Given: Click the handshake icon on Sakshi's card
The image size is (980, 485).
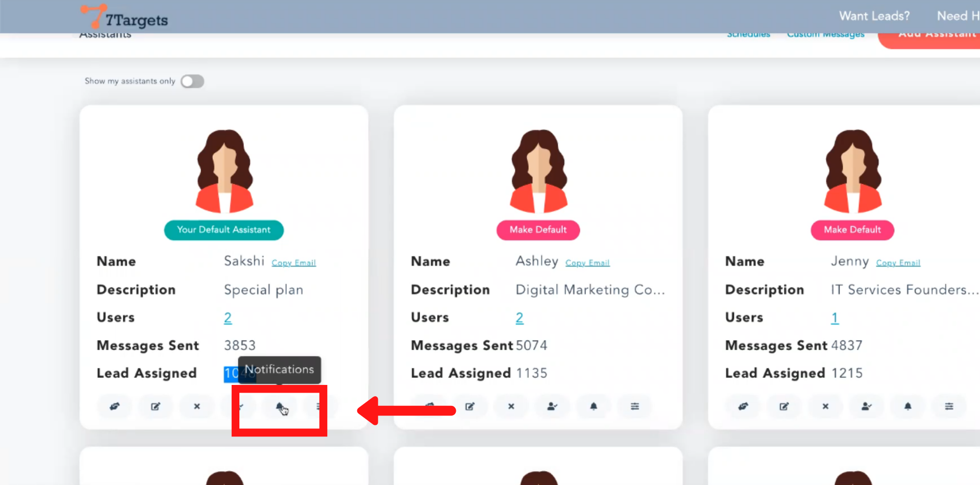Looking at the screenshot, I should [114, 406].
